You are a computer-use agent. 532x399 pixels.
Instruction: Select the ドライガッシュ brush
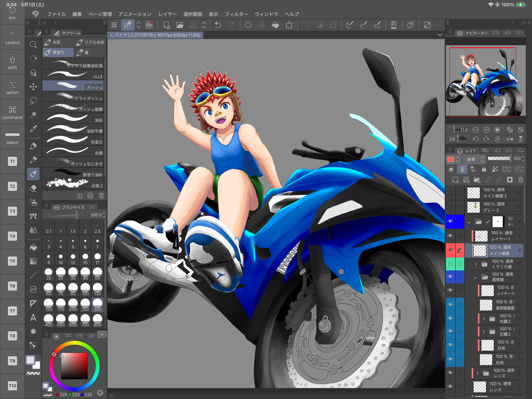pyautogui.click(x=73, y=96)
